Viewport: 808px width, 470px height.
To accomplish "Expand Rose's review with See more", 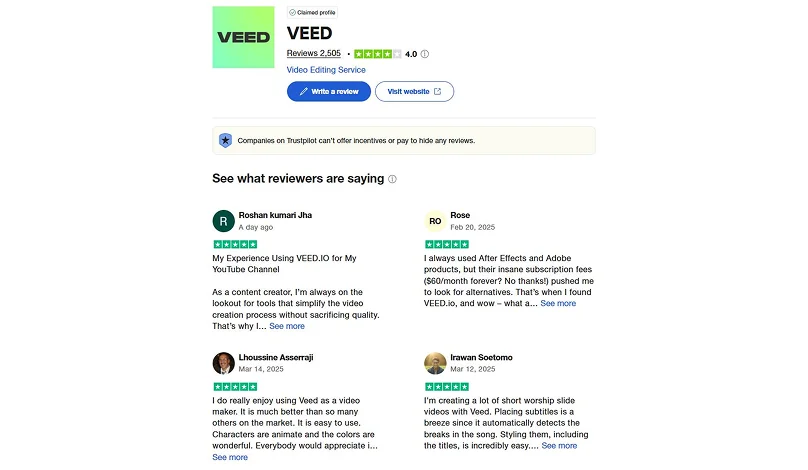I will [558, 303].
